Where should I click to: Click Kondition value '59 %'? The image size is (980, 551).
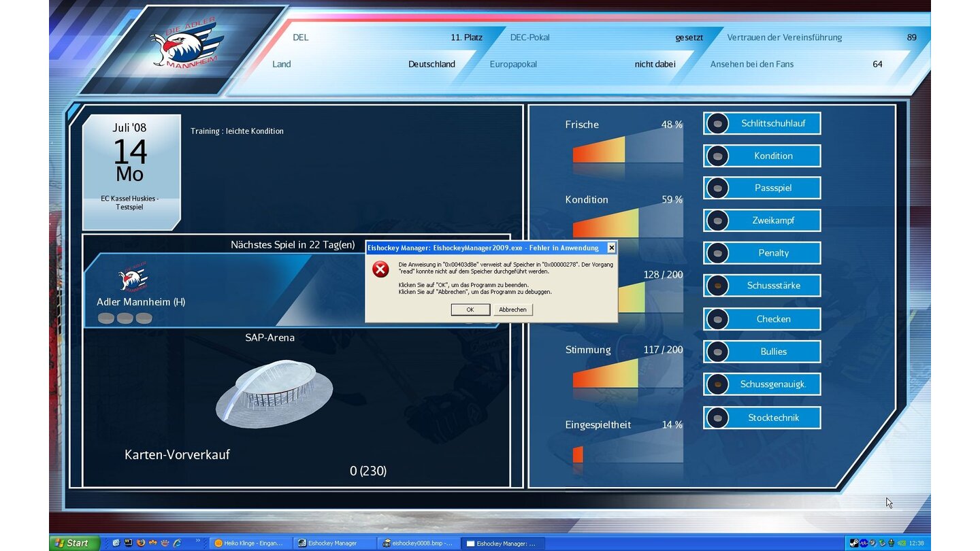(672, 199)
